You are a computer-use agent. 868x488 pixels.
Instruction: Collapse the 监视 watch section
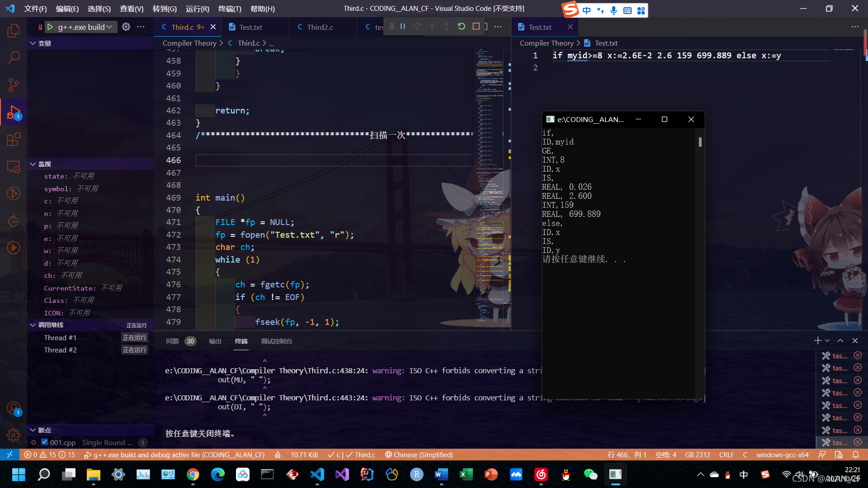(x=33, y=164)
